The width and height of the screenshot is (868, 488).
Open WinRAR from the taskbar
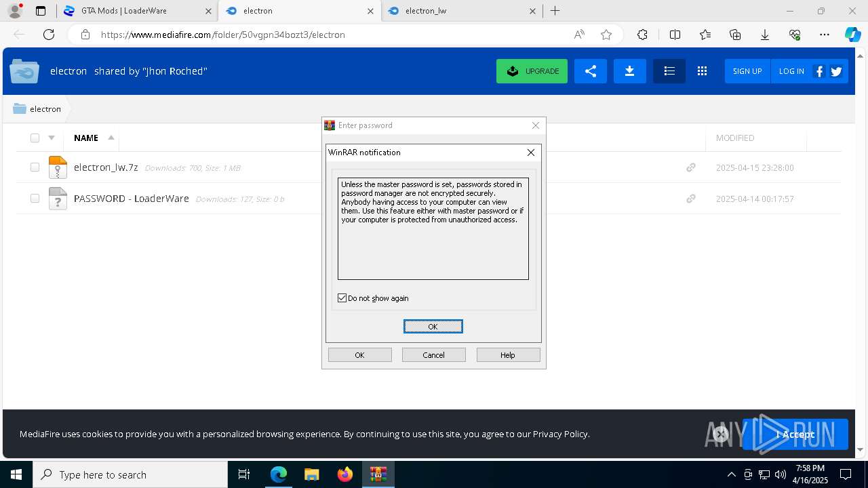378,474
